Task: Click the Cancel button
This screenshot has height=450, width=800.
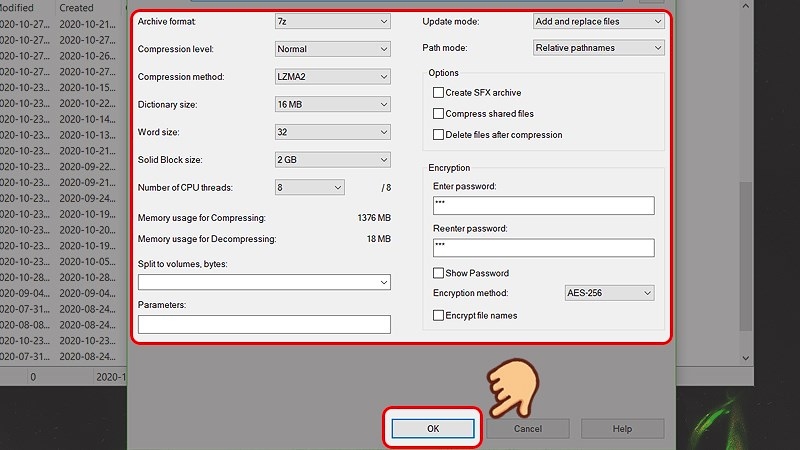Action: click(528, 429)
